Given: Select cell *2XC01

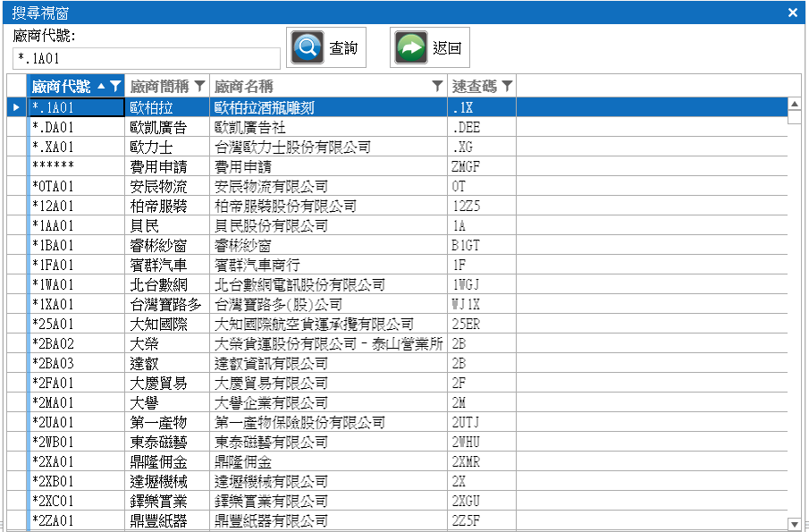Looking at the screenshot, I should [76, 500].
